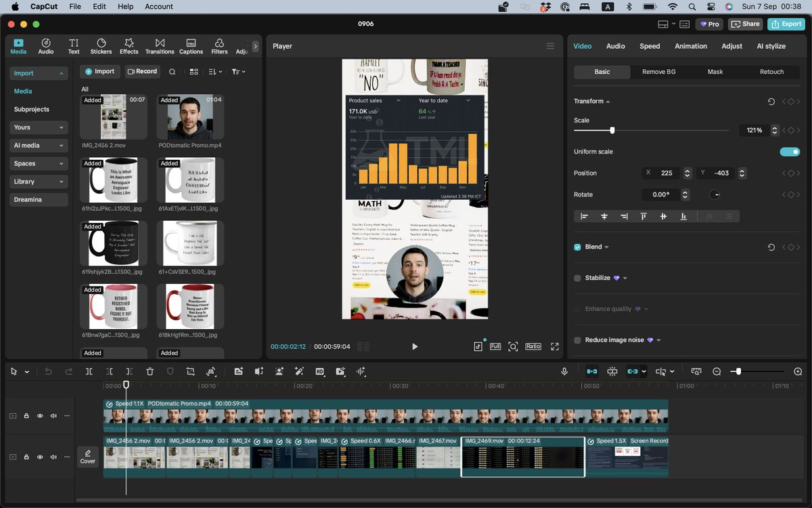Open the Transitions panel
Screen dimensions: 812x508
(x=160, y=46)
